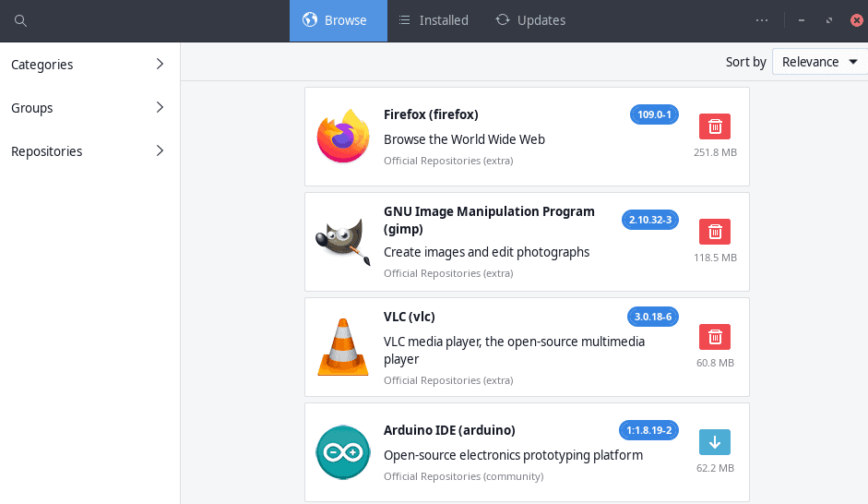The height and width of the screenshot is (504, 868).
Task: Select the Firefox version badge 109.0-1
Action: (x=654, y=114)
